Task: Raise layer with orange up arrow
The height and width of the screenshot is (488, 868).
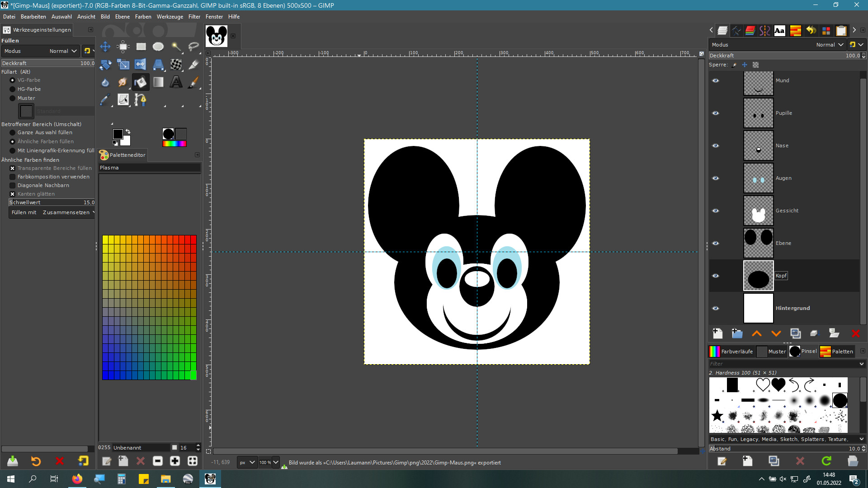Action: click(x=756, y=333)
